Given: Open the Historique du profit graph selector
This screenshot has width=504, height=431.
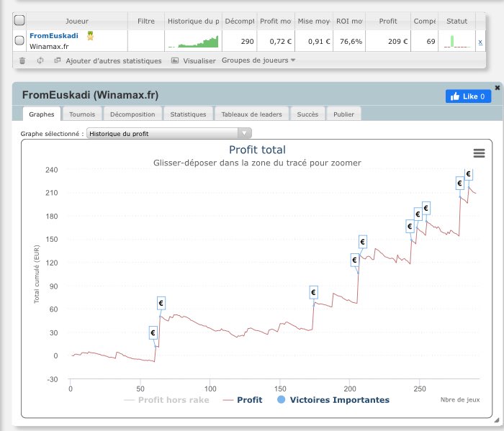Looking at the screenshot, I should [168, 134].
